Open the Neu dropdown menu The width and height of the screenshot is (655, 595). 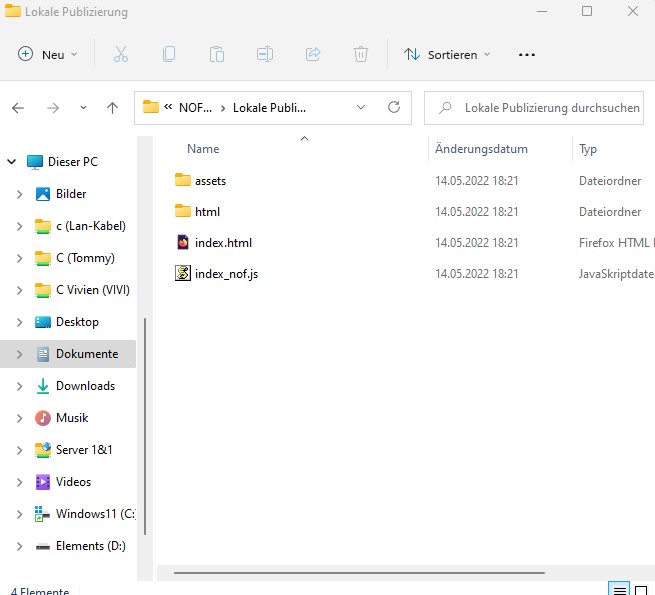(x=48, y=54)
